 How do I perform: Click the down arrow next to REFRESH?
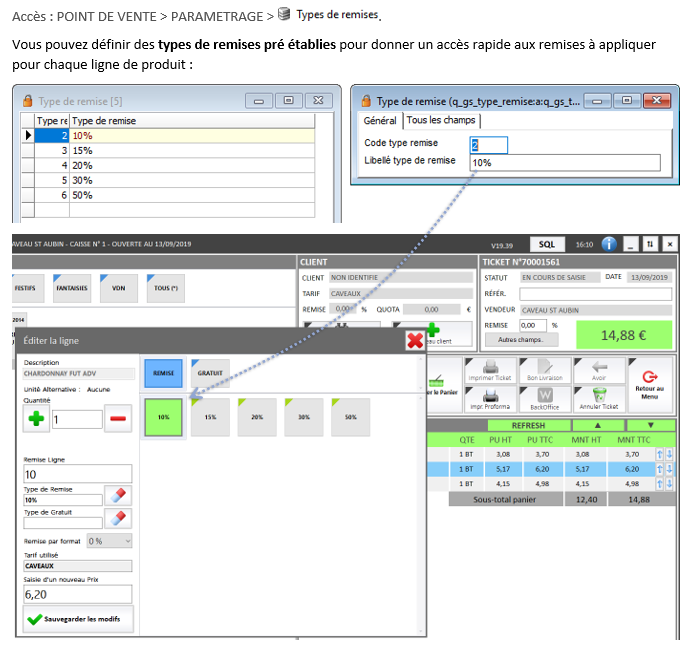[651, 425]
